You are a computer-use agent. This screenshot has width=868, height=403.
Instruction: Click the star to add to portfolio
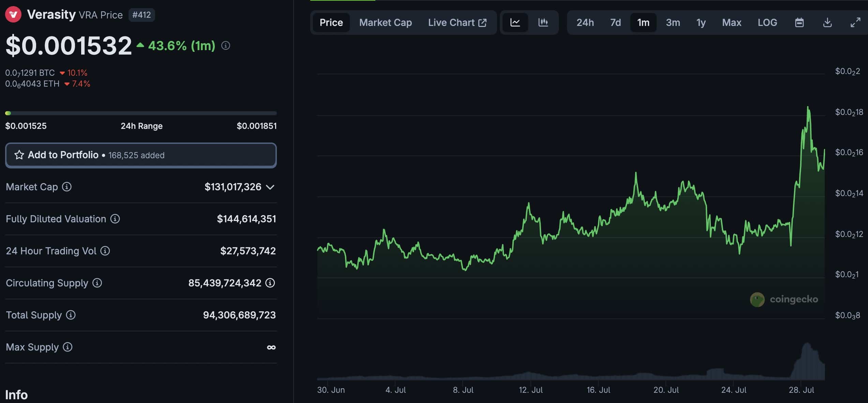pos(20,155)
